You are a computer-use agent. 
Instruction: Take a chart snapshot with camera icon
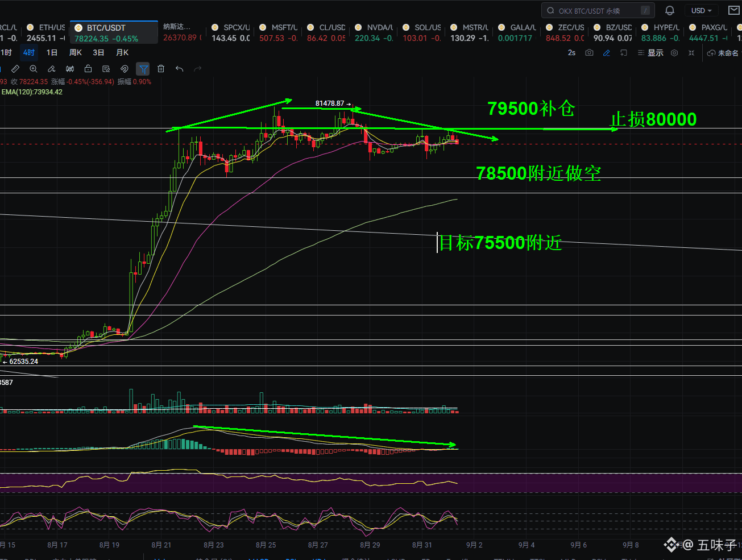click(x=589, y=53)
